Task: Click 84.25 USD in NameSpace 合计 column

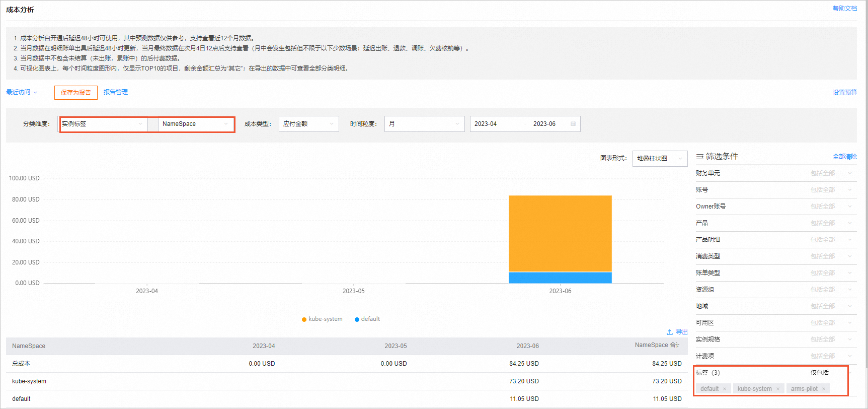Action: [667, 364]
